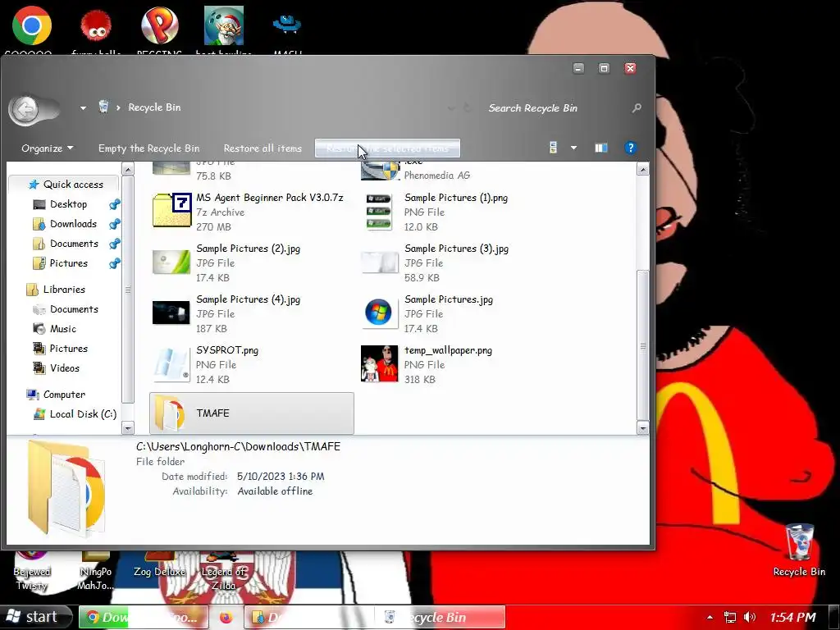Click the pin icon beside Desktop
The height and width of the screenshot is (630, 840).
[x=114, y=204]
